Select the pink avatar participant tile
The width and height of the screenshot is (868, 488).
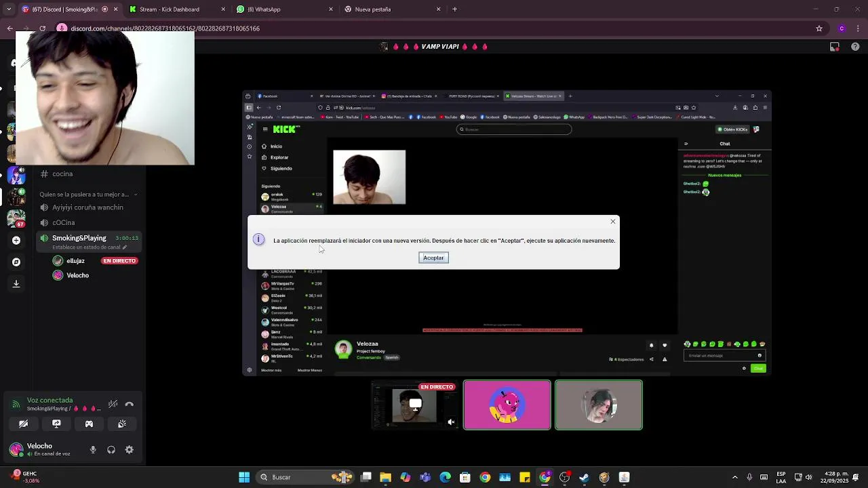point(507,405)
